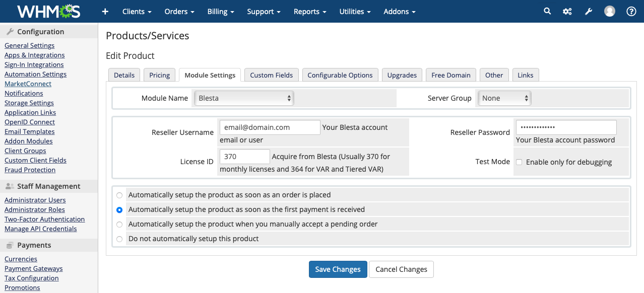Click the automation gears icon
Screen dimensions: 644x293
coord(567,11)
